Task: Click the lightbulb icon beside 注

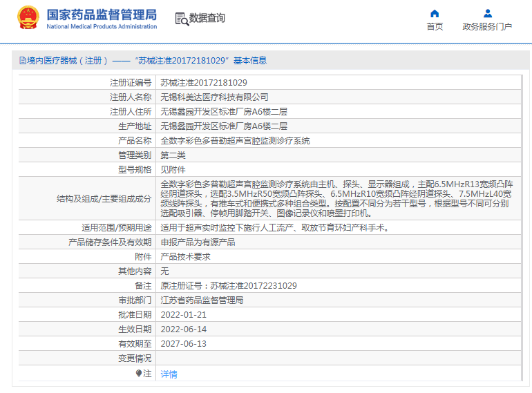Action: [139, 374]
